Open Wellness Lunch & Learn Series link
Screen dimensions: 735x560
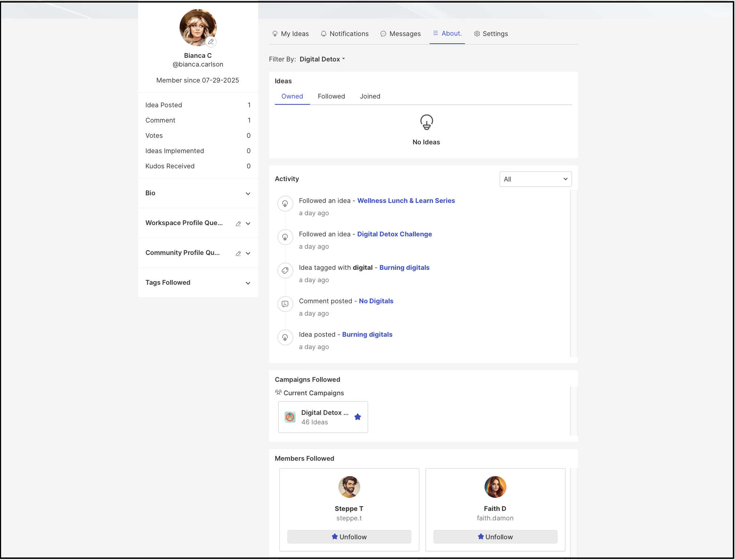click(x=406, y=201)
